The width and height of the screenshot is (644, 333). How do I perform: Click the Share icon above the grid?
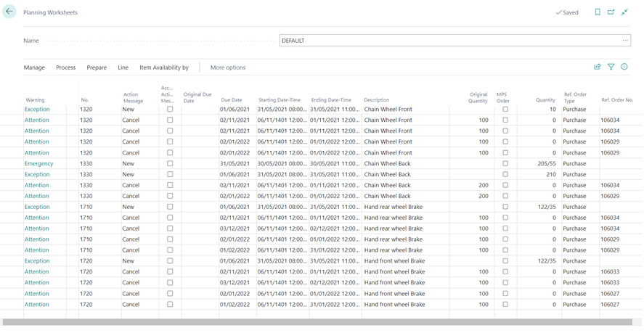pos(598,67)
